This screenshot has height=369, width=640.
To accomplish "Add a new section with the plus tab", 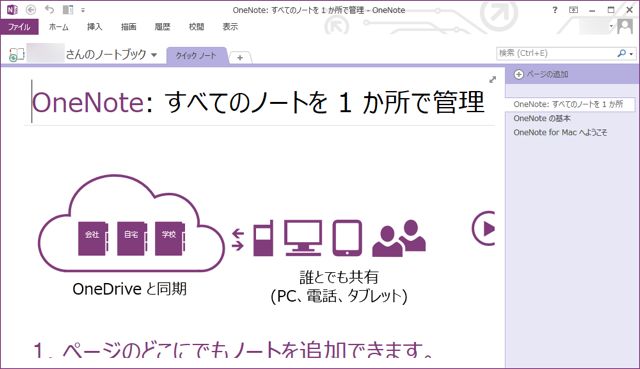I will tap(240, 58).
